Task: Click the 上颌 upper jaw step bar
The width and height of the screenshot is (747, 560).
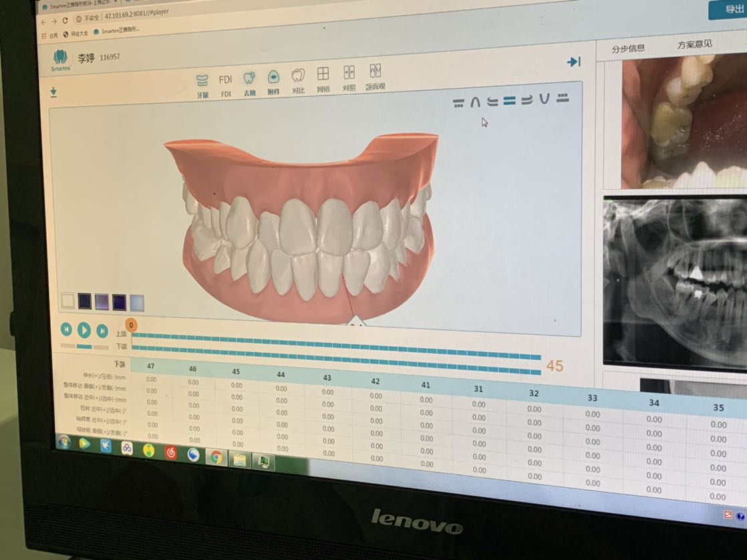Action: tap(336, 346)
